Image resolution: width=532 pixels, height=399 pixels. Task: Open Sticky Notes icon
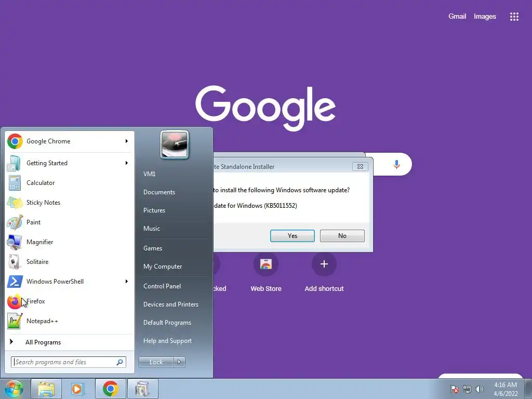click(15, 203)
